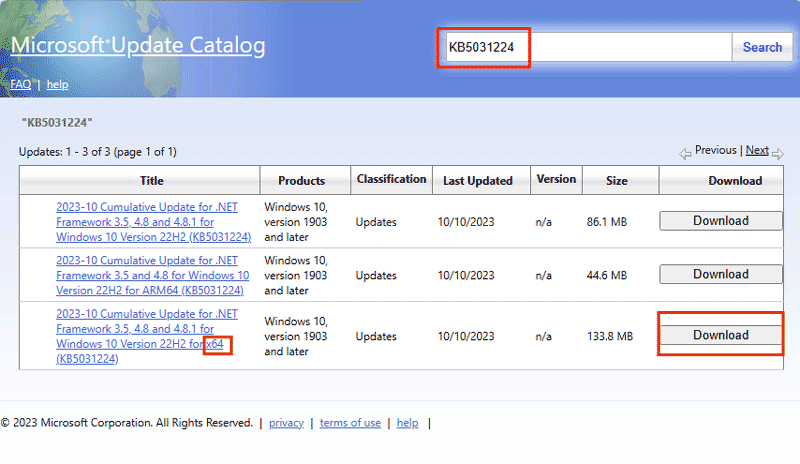Open the privacy link in footer
Viewport: 800px width, 464px height.
pyautogui.click(x=286, y=423)
